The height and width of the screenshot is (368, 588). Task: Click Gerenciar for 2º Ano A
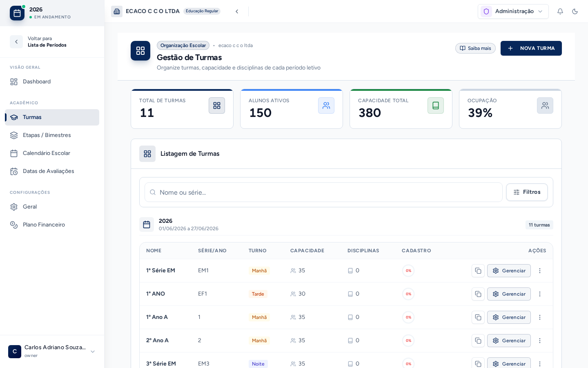[509, 341]
